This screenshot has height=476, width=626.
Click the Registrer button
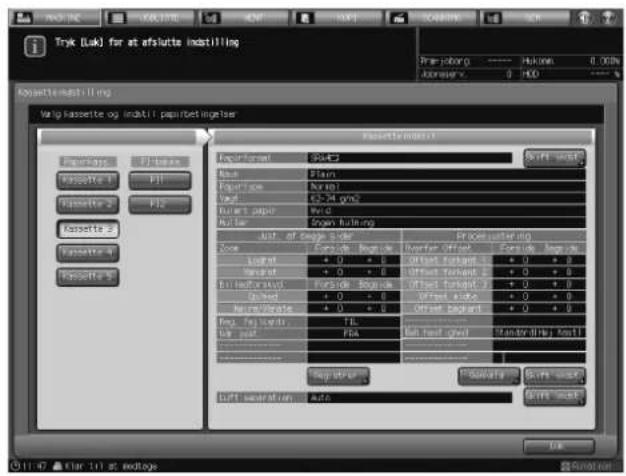pos(338,376)
